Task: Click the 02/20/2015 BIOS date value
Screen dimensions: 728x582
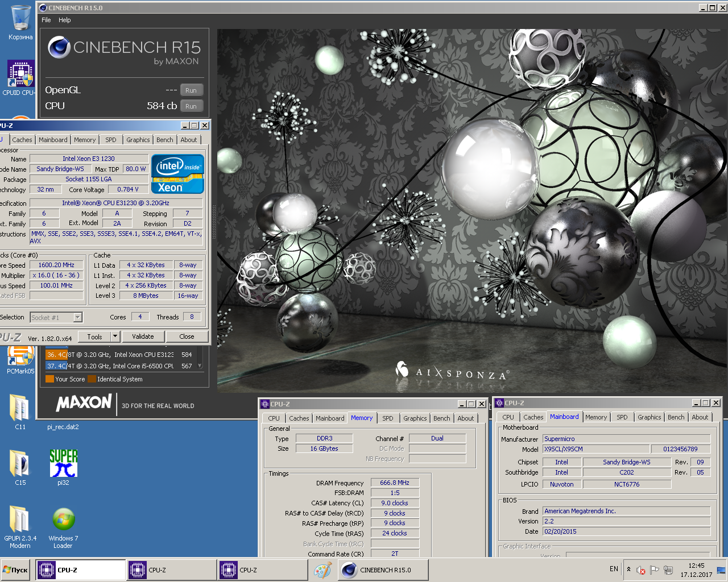Action: [626, 531]
